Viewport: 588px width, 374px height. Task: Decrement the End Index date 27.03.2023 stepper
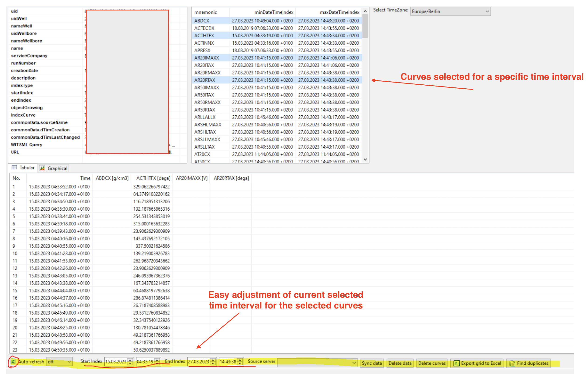pos(214,364)
